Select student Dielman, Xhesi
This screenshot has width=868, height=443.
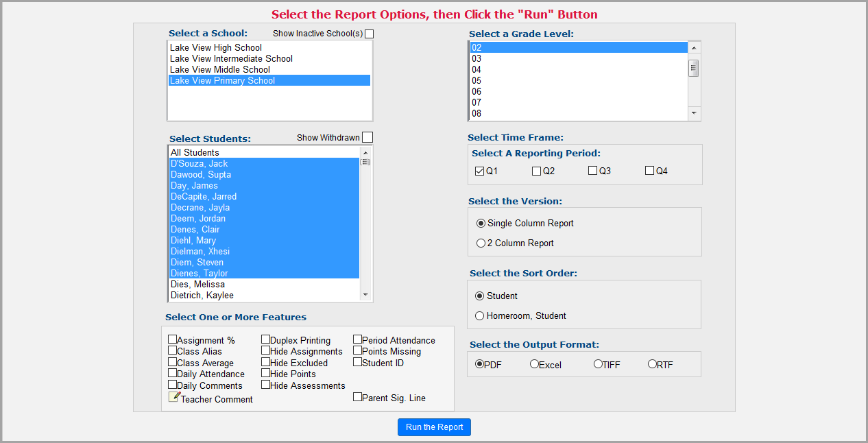pos(264,251)
